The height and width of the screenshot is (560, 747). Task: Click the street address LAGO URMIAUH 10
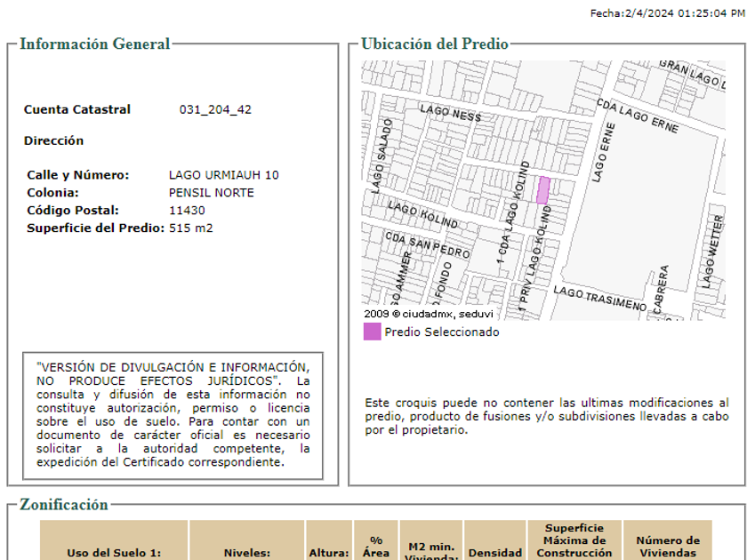tap(223, 175)
